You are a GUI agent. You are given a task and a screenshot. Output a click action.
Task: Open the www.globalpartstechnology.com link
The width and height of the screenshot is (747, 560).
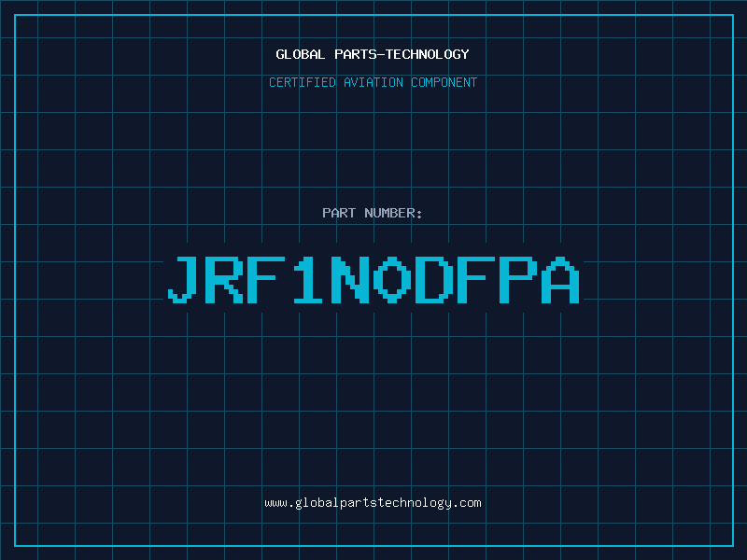(x=373, y=503)
